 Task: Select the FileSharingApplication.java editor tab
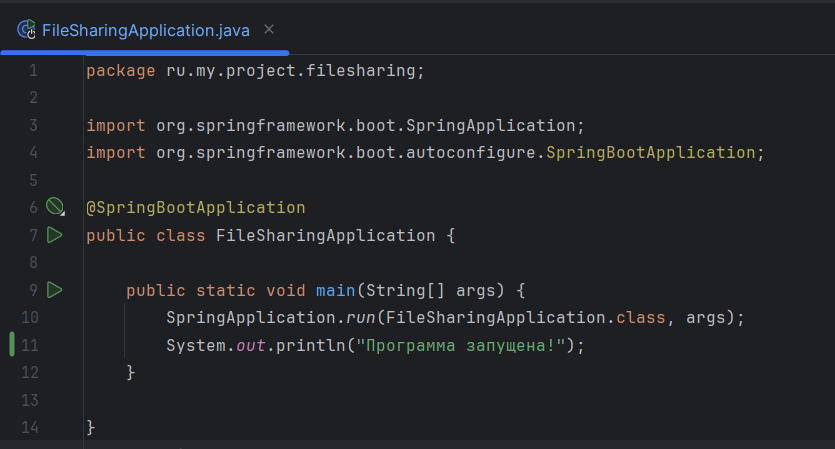click(145, 30)
